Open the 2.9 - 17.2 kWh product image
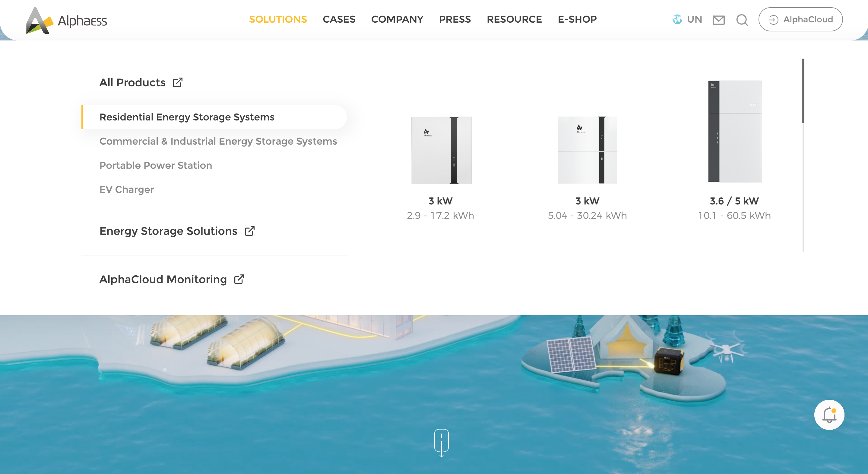868x474 pixels. [441, 150]
